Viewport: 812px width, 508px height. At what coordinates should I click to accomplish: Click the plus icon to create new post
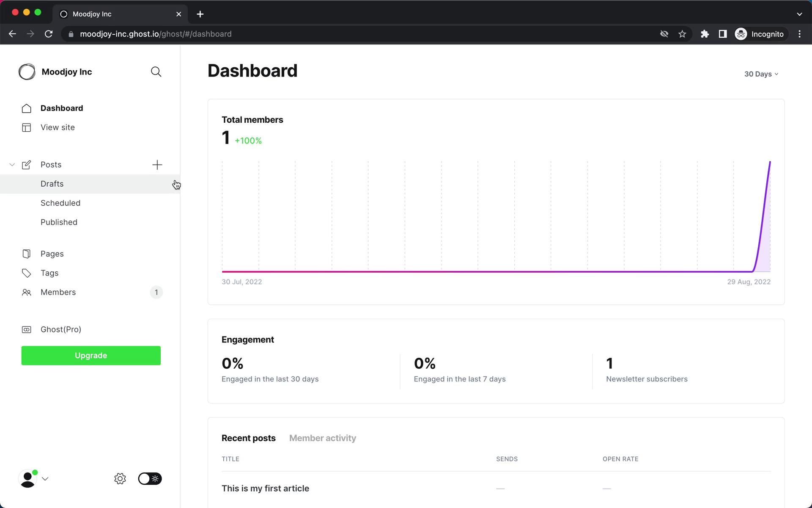click(157, 165)
